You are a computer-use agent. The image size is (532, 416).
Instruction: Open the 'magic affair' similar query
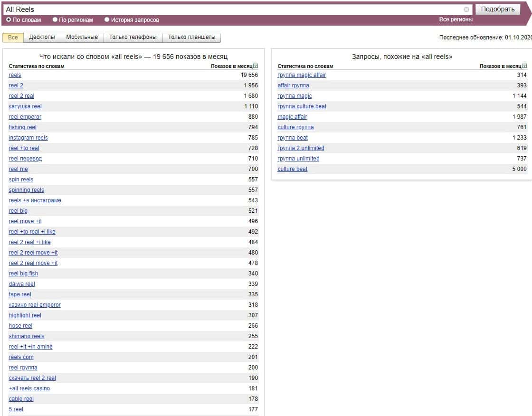pyautogui.click(x=292, y=117)
